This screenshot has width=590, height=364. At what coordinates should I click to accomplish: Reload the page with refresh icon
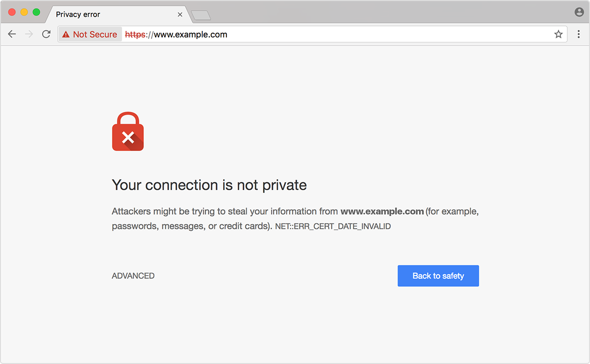point(46,34)
